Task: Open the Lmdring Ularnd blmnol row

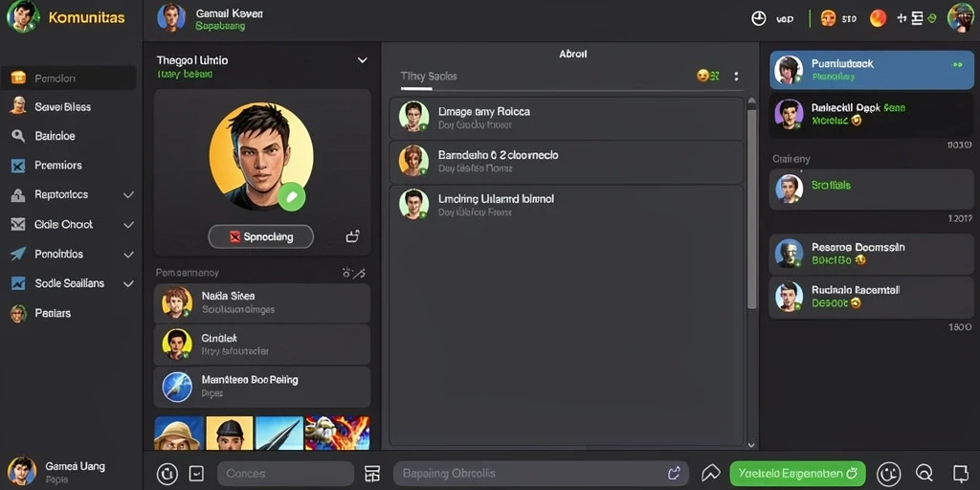Action: coord(567,205)
